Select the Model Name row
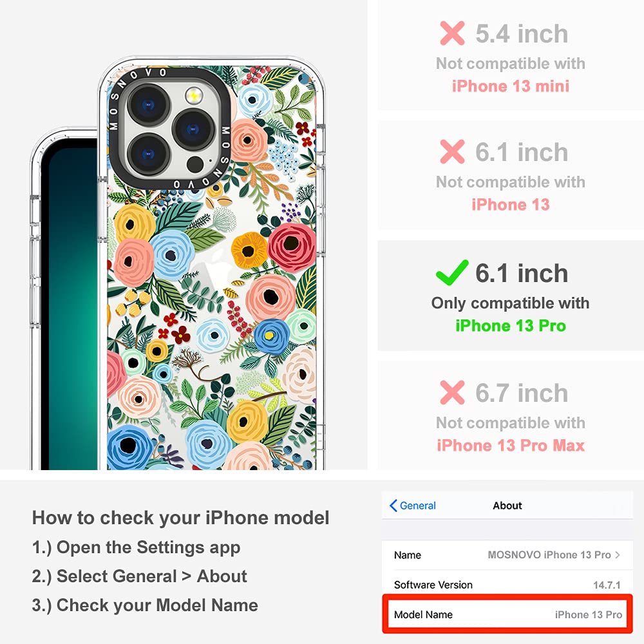 point(507,614)
